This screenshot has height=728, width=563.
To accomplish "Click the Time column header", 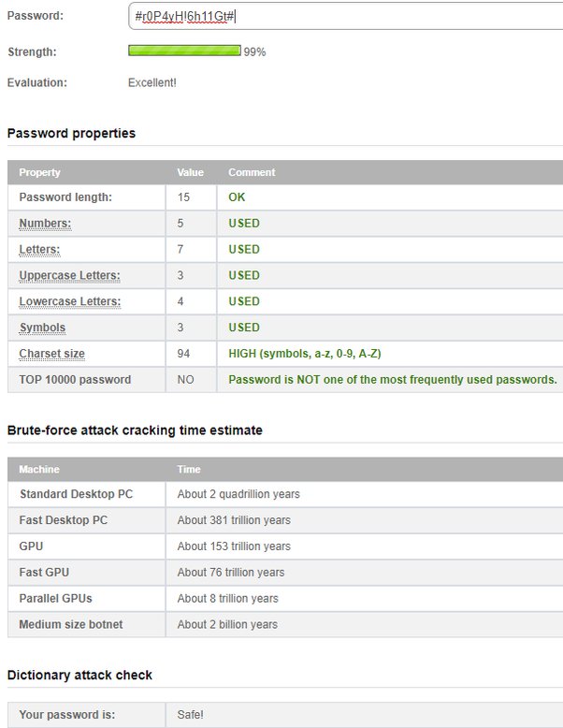I will point(189,470).
